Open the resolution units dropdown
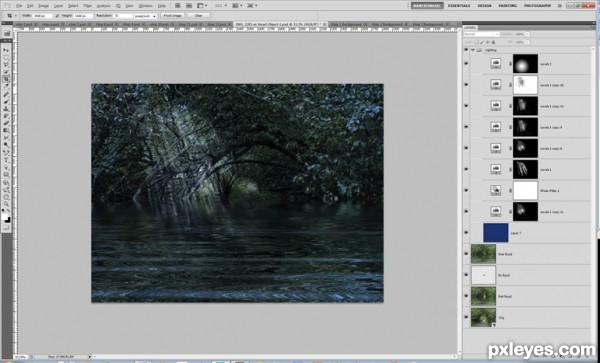The height and width of the screenshot is (363, 600). pyautogui.click(x=145, y=16)
